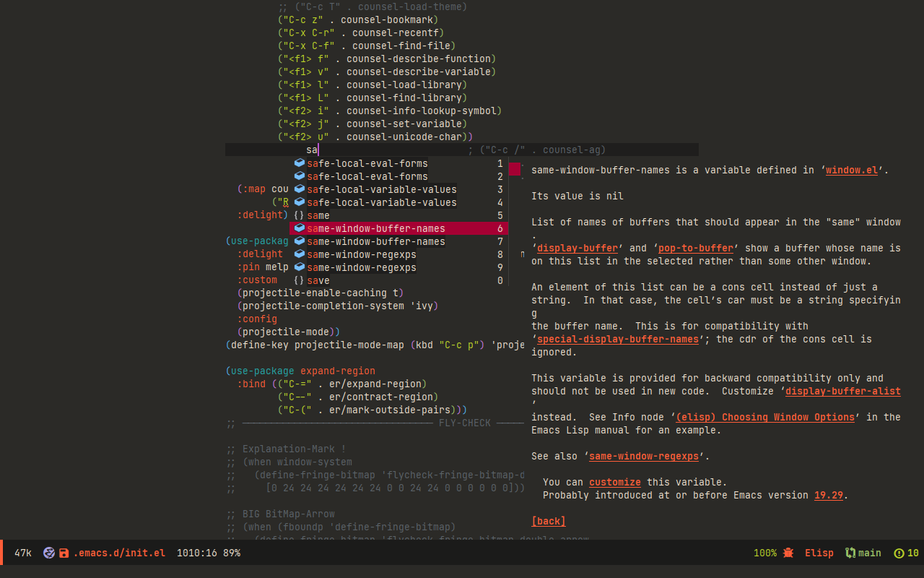Image resolution: width=924 pixels, height=578 pixels.
Task: Click the floppy-disk save icon in the mode line
Action: (x=64, y=553)
